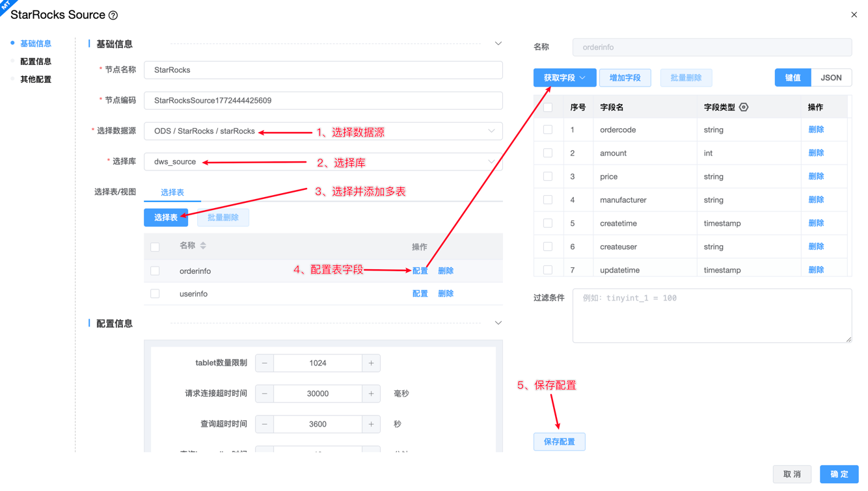Screen dimensions: 868x491
Task: Close the StarRocks Source dialog
Action: click(854, 15)
